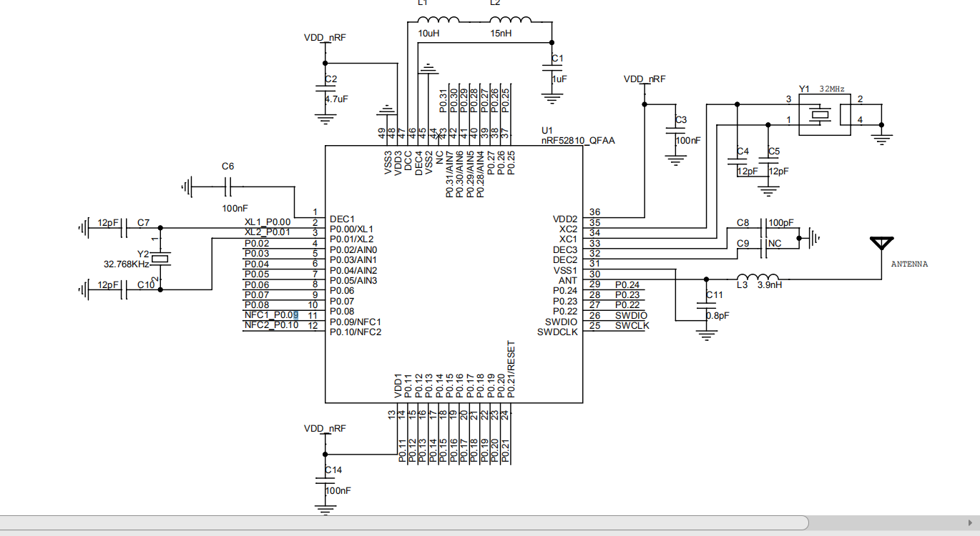This screenshot has height=536, width=980.
Task: Click the L1 inductor coil symbol
Action: point(438,20)
